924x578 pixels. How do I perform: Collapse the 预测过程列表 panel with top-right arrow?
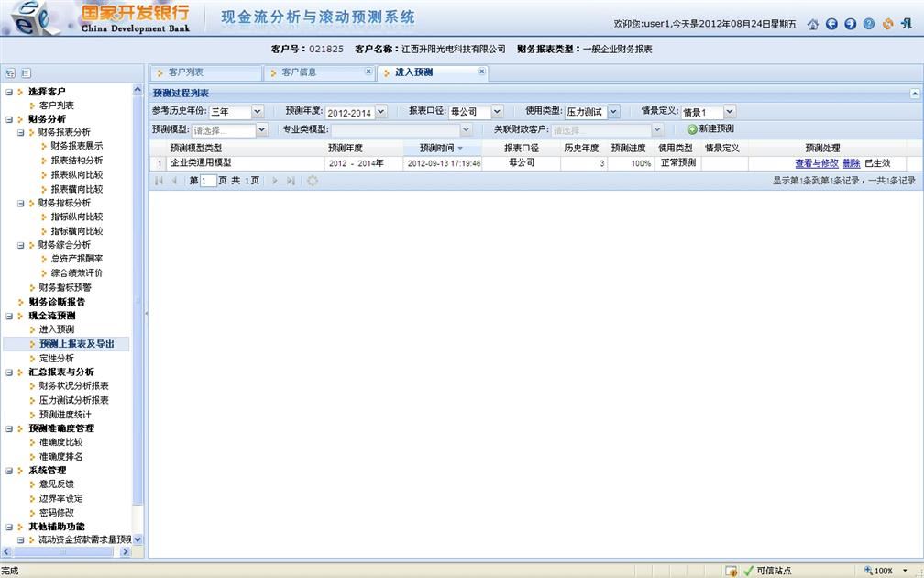click(915, 94)
